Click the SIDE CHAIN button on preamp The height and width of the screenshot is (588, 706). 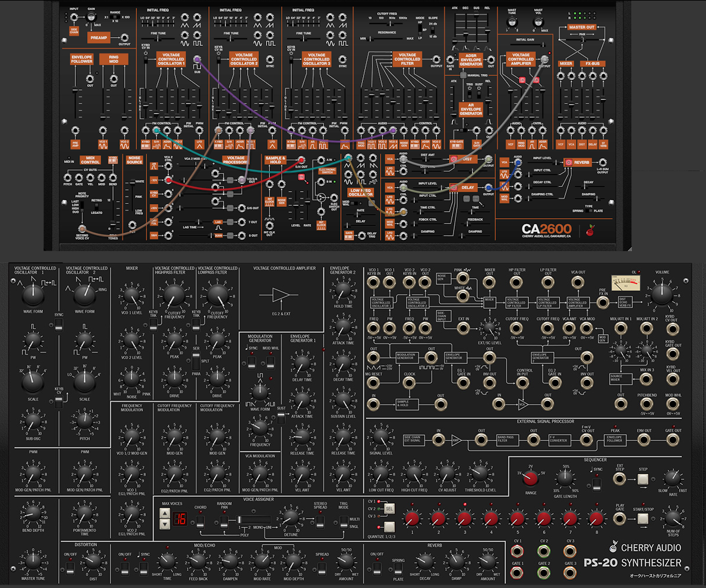pos(74,31)
